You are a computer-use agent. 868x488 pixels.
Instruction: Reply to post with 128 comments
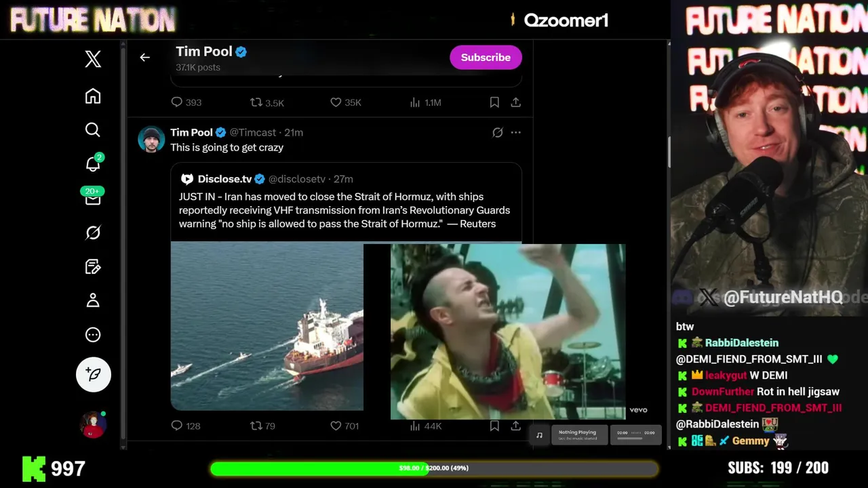click(185, 426)
